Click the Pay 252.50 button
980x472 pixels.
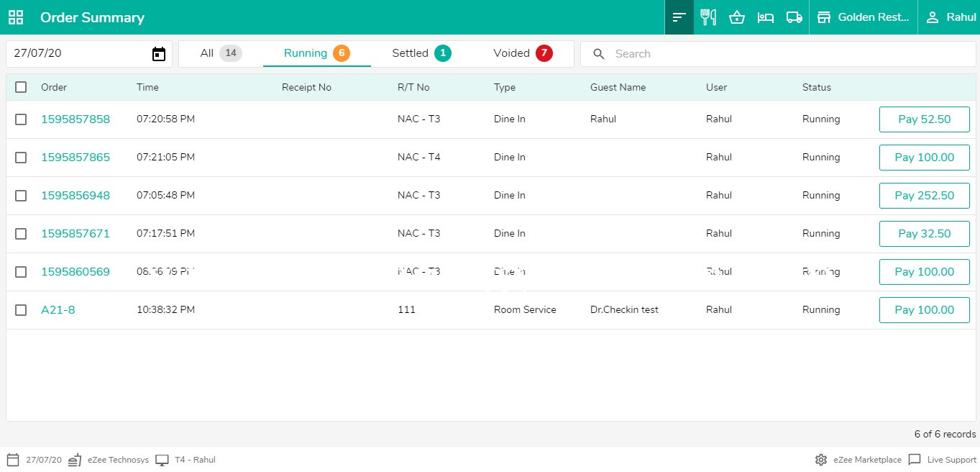(925, 196)
